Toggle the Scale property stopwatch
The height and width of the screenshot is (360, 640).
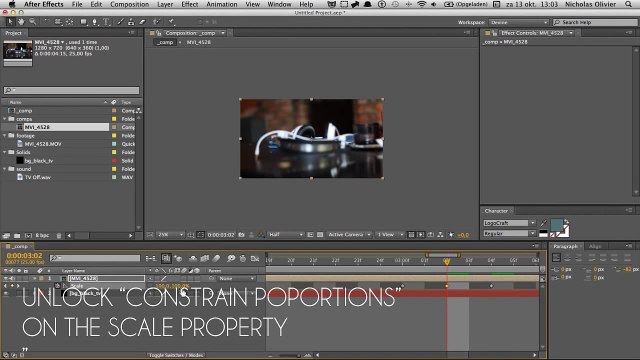[58, 286]
